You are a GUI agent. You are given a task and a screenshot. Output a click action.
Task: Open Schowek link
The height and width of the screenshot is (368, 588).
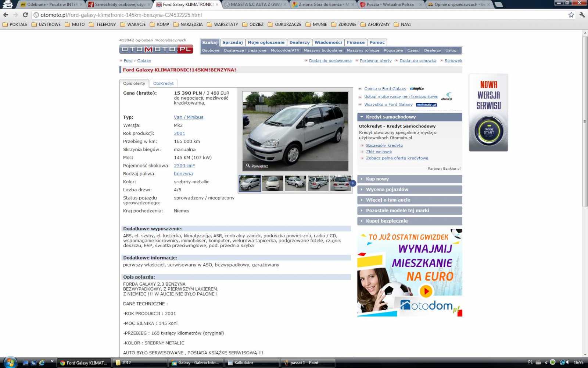tap(453, 61)
